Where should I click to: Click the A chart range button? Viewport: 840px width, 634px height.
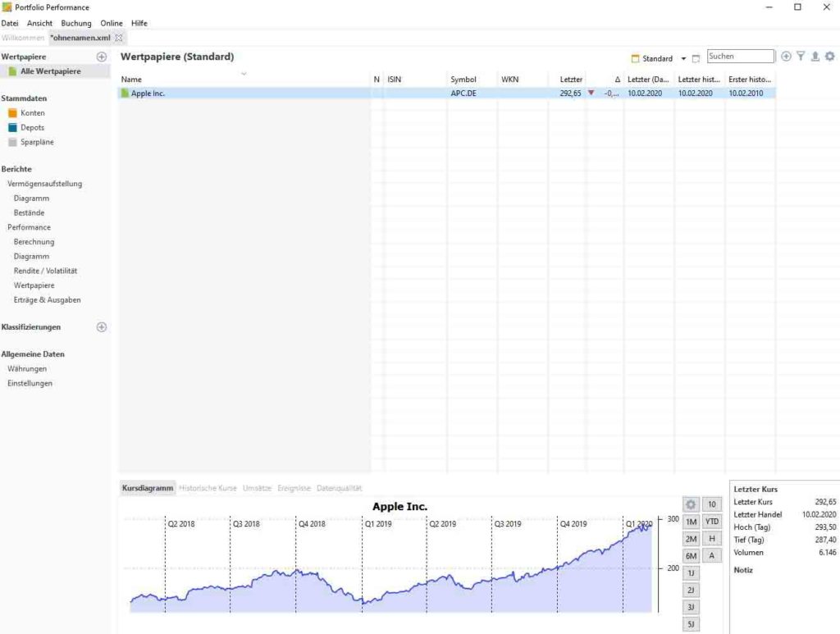[x=712, y=556]
